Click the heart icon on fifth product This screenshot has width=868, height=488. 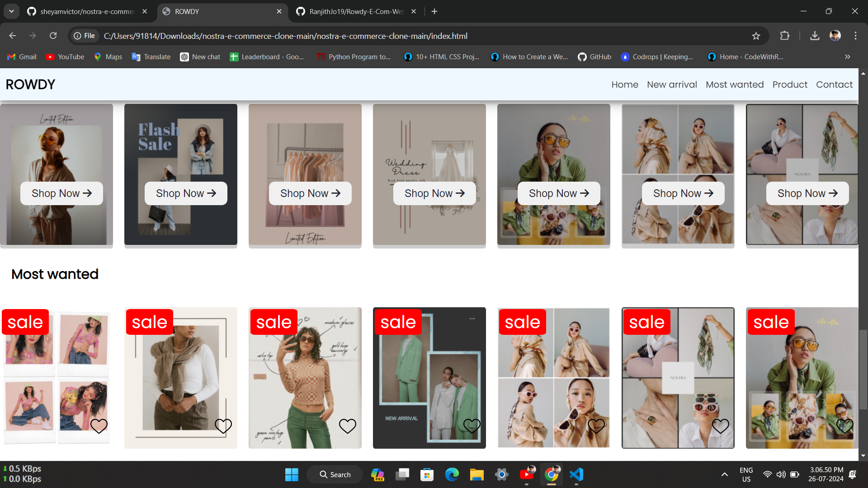pyautogui.click(x=595, y=426)
